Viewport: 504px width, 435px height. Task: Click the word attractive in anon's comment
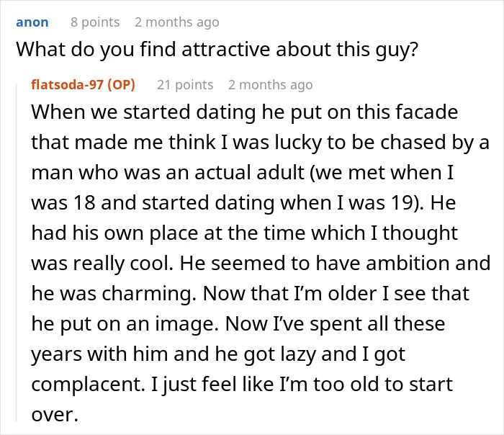pos(226,50)
